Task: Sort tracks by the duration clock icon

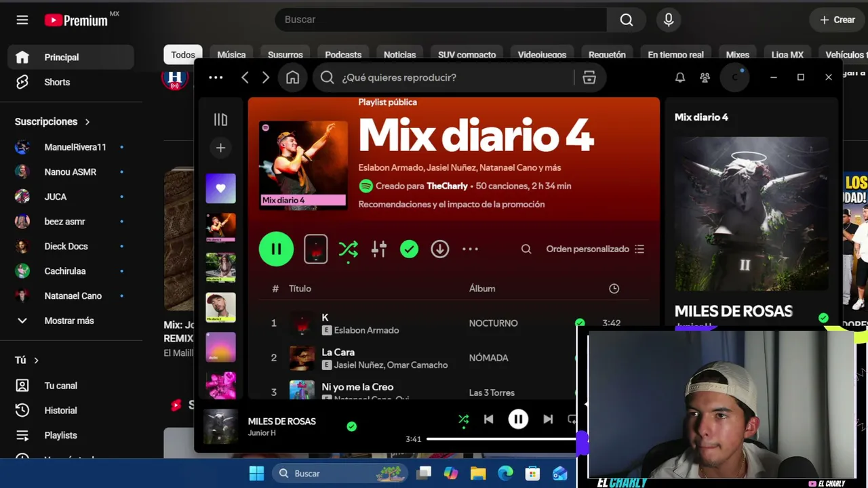Action: click(614, 289)
